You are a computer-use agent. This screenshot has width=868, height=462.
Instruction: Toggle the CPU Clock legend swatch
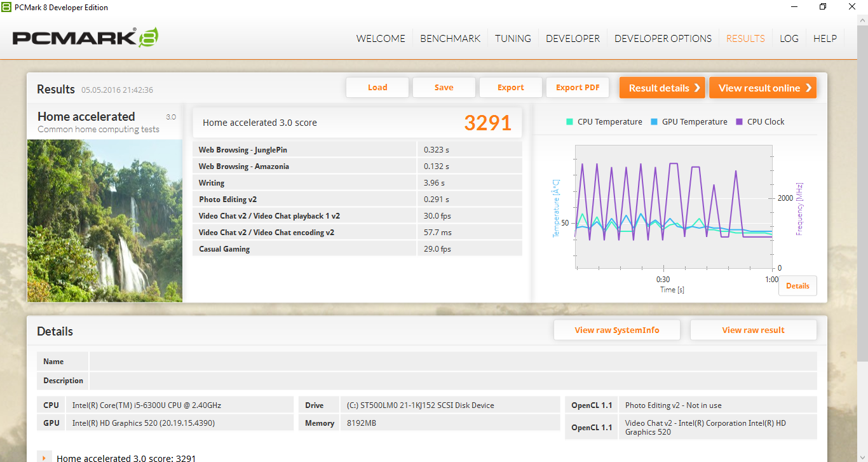(x=740, y=121)
